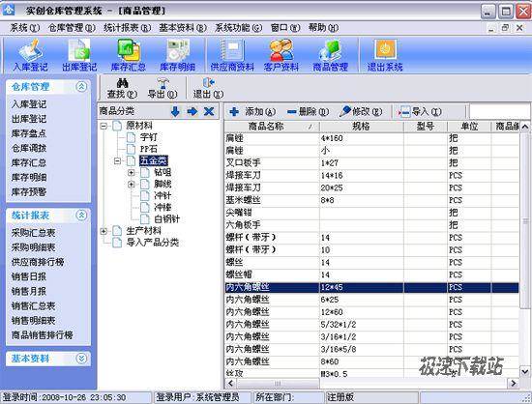Click the blue X icon in 商品分类
532x404 pixels.
(209, 111)
